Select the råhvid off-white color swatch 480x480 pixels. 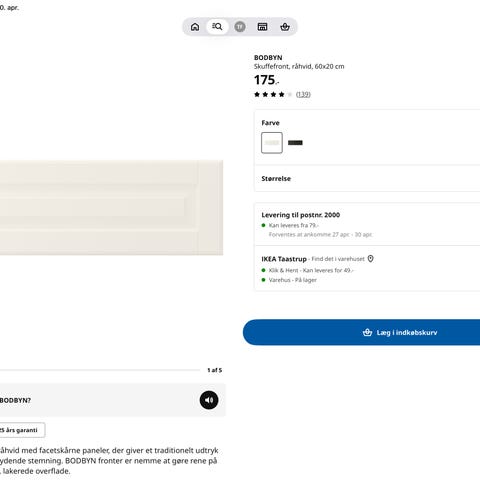(x=272, y=143)
